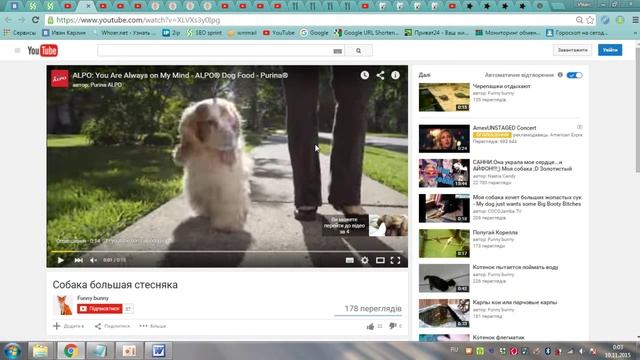Click the ALPO video title in player

click(x=180, y=75)
